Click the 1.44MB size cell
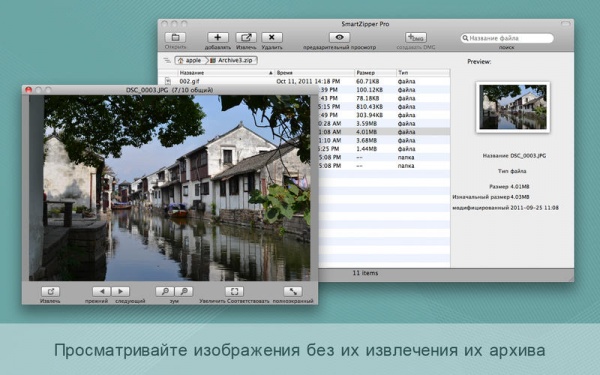600x375 pixels. point(366,149)
